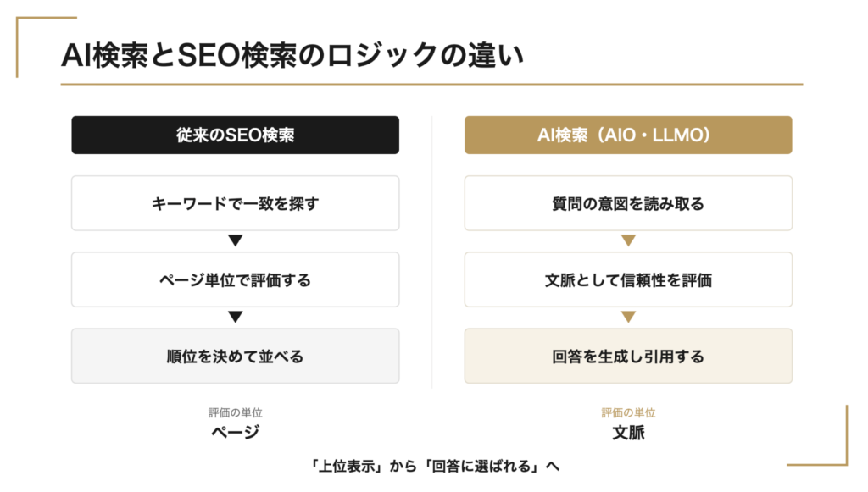Click the キーワードで一致を探す box
The image size is (868, 492).
point(236,203)
